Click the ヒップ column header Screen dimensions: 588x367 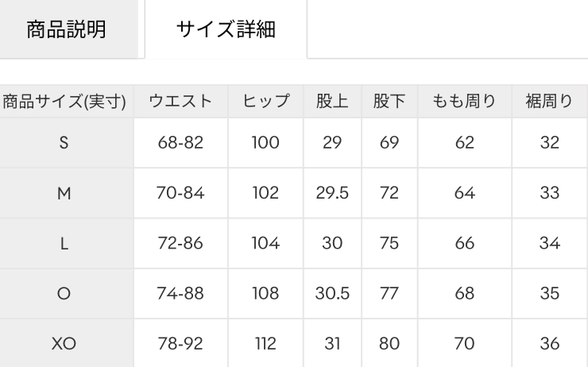pos(264,102)
